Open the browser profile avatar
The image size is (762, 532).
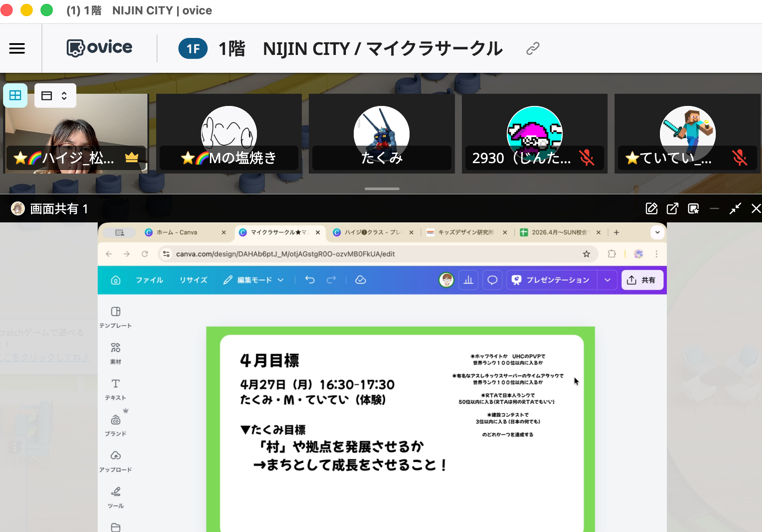pos(639,254)
